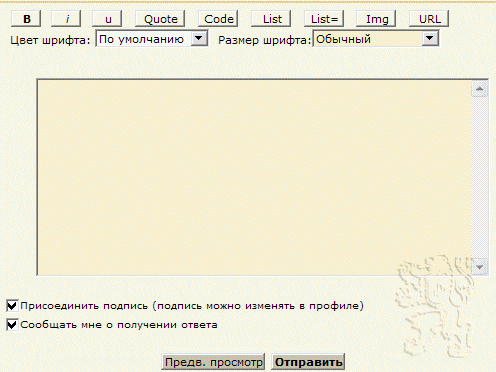Toggle the attach signature checkbox

point(12,305)
